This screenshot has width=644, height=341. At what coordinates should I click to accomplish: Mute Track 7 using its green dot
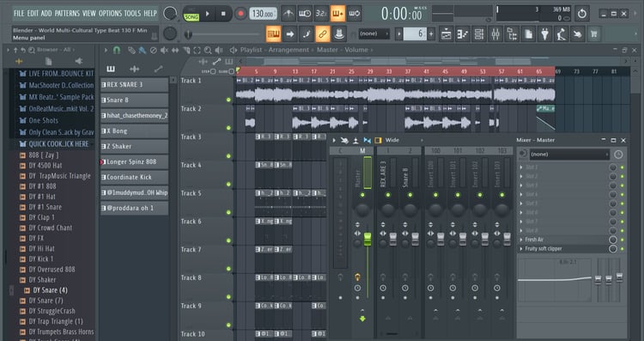pos(228,269)
